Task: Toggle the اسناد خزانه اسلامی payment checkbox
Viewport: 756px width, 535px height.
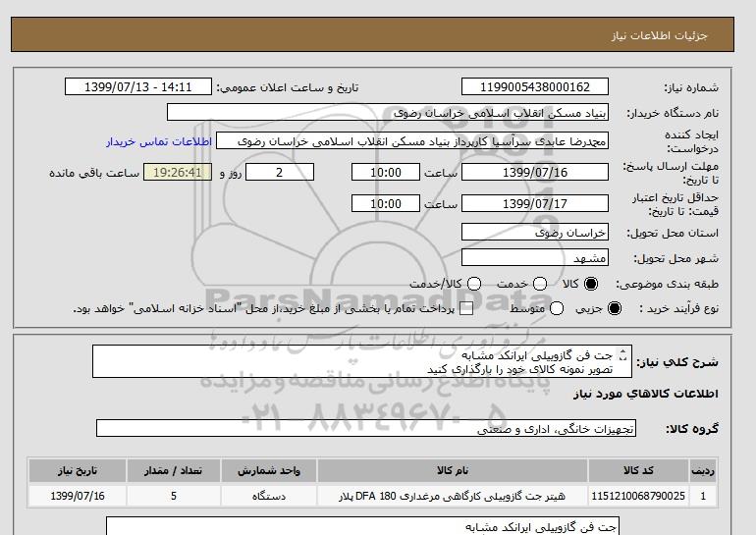Action: click(x=466, y=309)
